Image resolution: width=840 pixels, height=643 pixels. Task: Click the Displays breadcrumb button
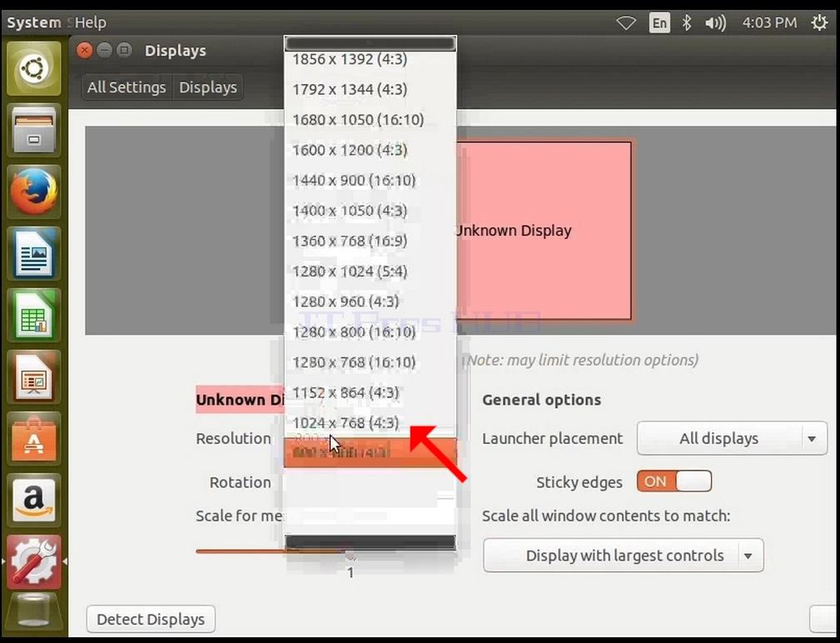coord(208,87)
